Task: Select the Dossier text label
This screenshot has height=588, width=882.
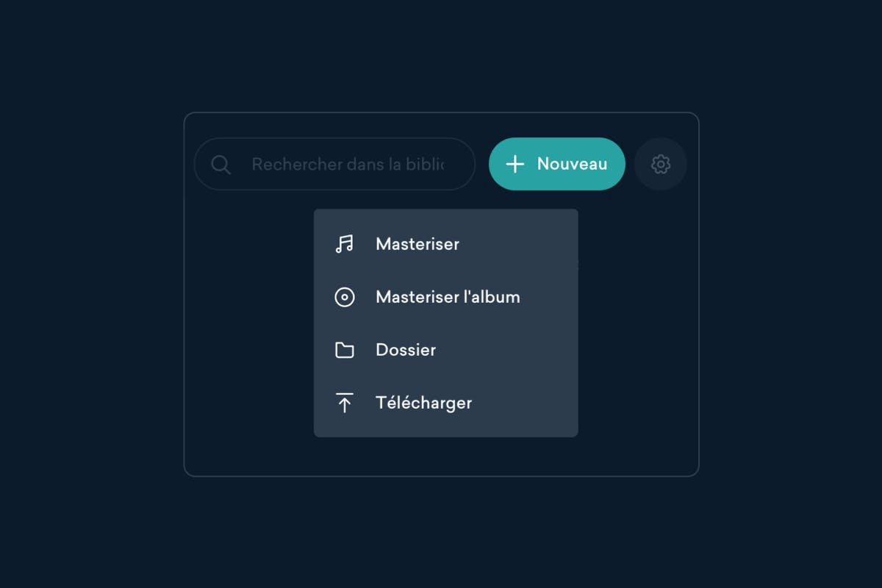Action: pyautogui.click(x=406, y=350)
